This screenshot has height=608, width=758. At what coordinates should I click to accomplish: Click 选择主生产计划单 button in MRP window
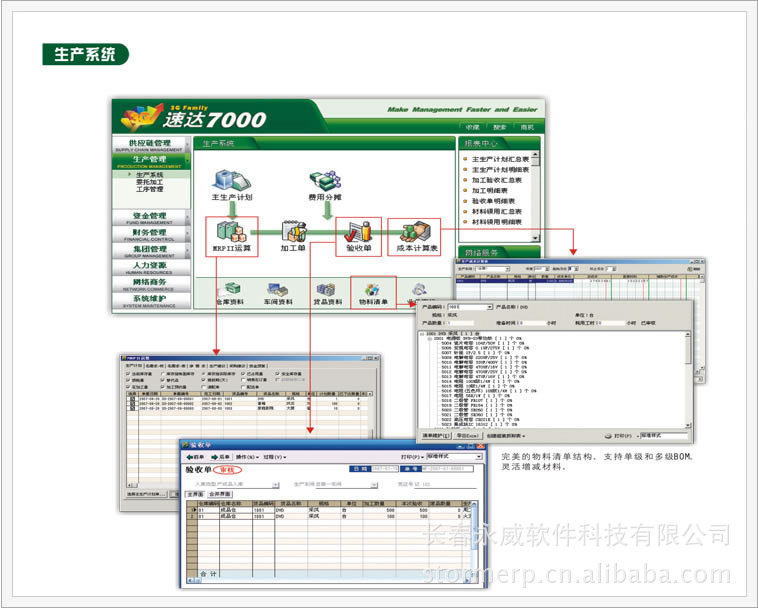[146, 494]
